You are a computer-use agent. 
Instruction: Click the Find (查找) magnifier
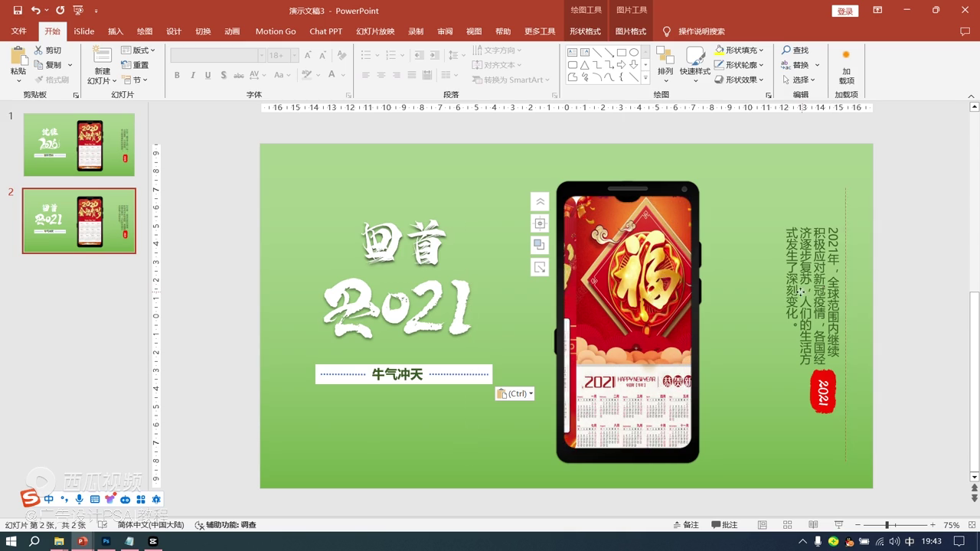(786, 50)
